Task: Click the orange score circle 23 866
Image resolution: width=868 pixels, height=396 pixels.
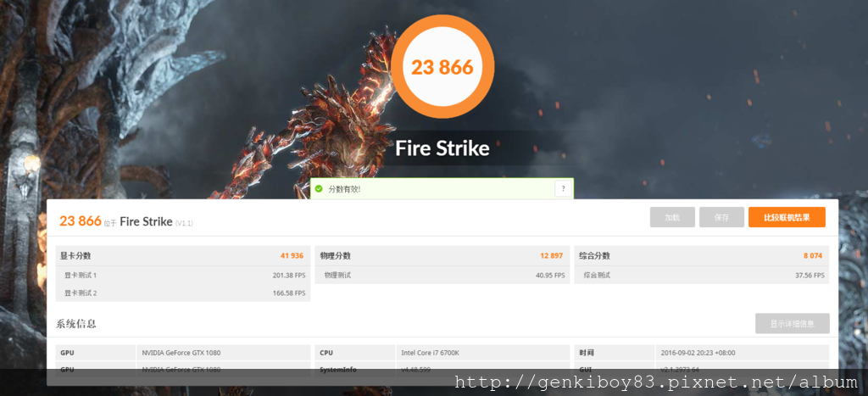Action: tap(442, 67)
